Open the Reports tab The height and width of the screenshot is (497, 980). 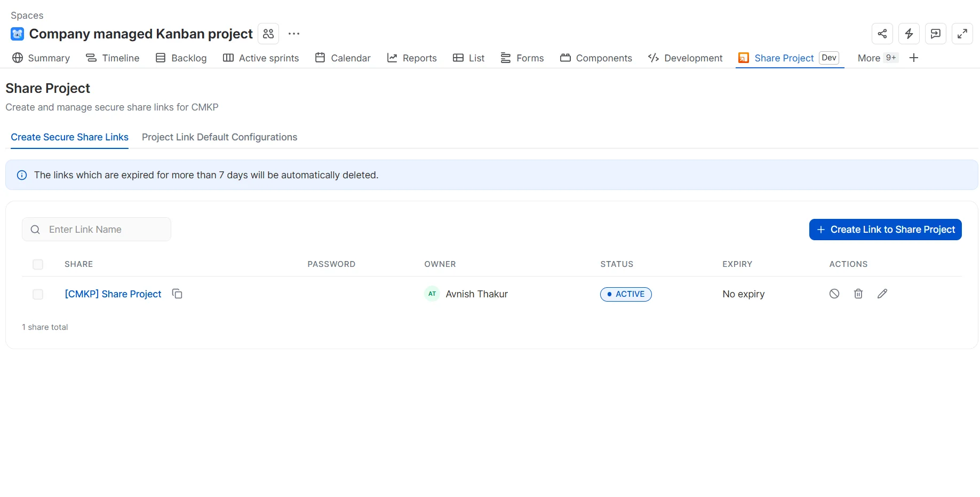click(412, 58)
